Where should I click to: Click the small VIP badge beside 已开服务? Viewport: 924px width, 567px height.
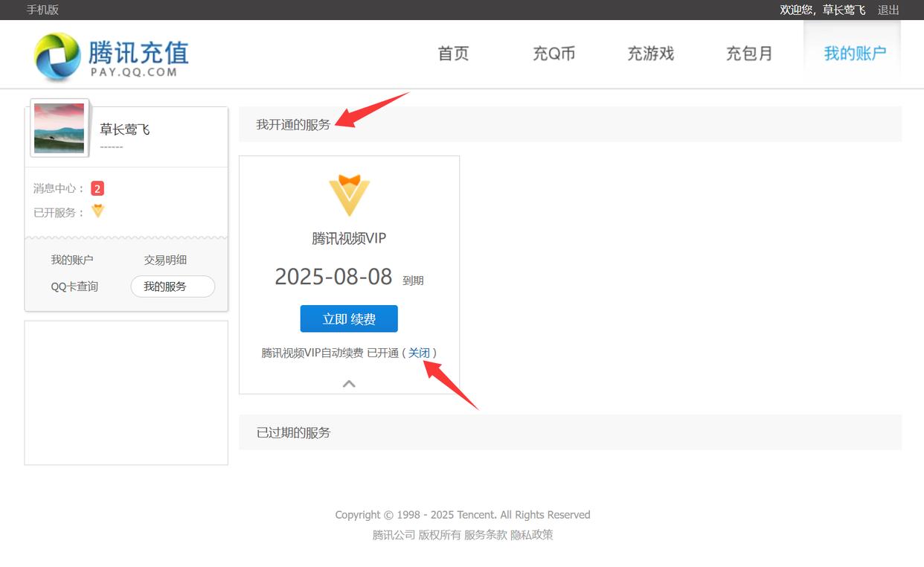point(97,211)
